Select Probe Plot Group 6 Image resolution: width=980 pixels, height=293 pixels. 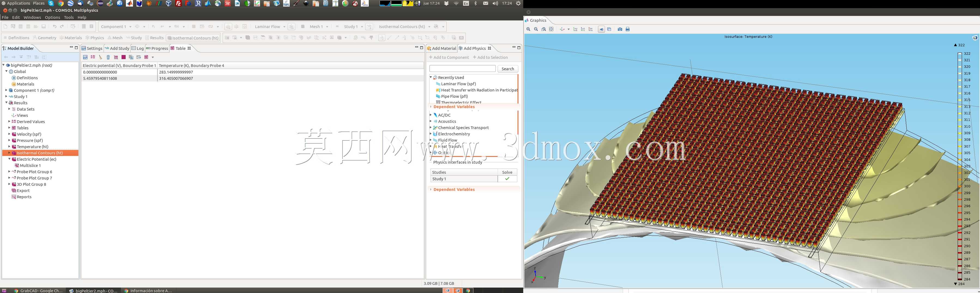click(x=34, y=172)
